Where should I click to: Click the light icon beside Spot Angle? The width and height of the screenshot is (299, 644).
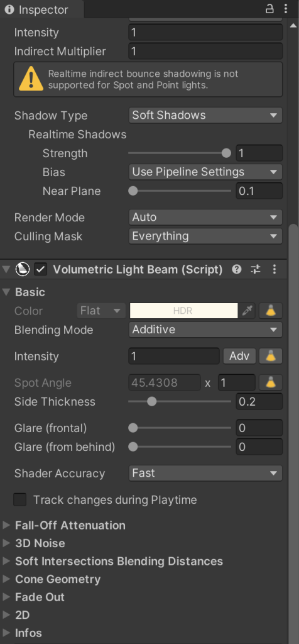coord(270,383)
